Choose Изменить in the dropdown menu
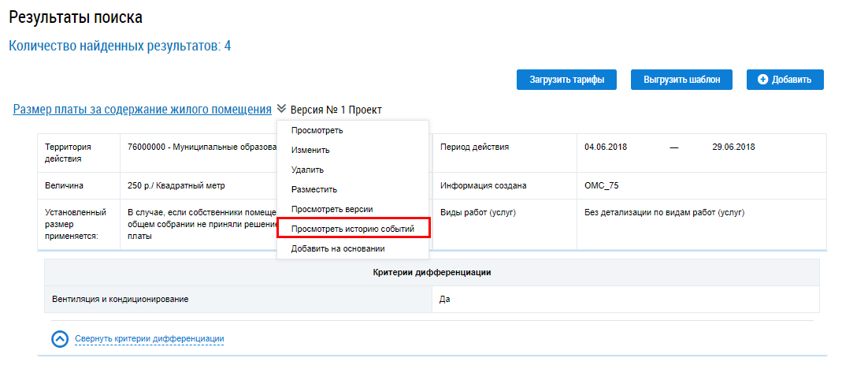 click(x=310, y=150)
